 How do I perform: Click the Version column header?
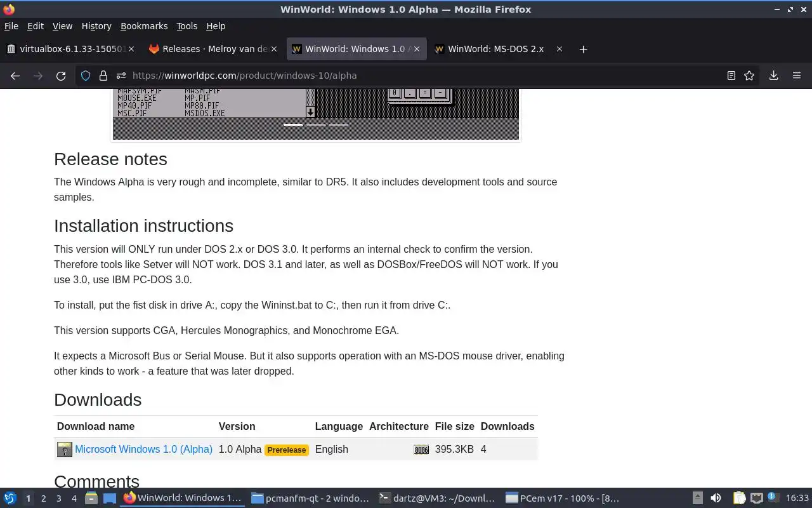click(237, 426)
